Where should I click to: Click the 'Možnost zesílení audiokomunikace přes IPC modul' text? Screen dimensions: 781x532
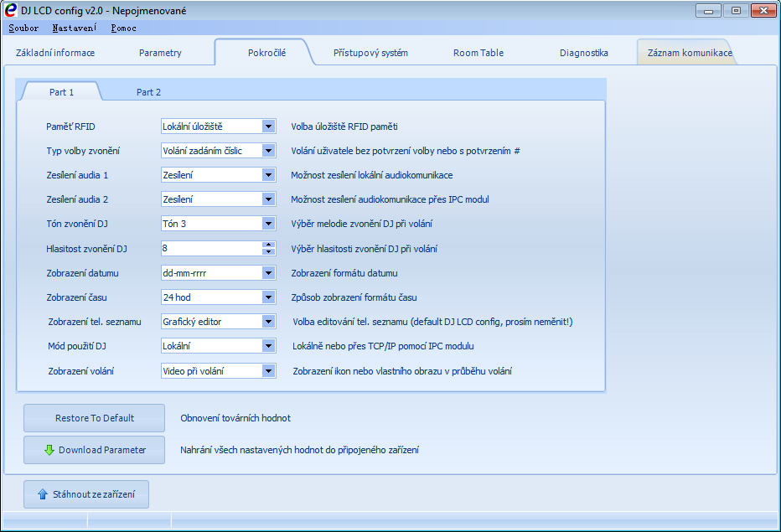[390, 199]
